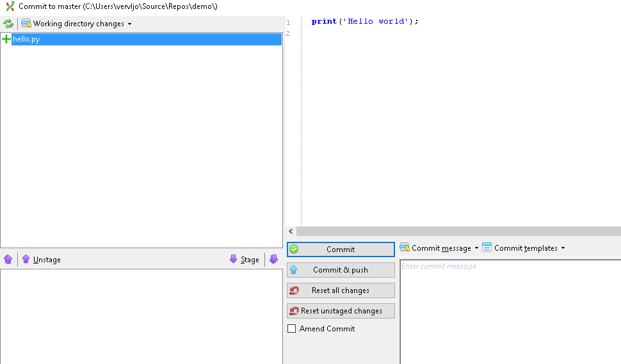This screenshot has height=364, width=621.
Task: Click the unstage all double-arrow icon
Action: point(8,260)
